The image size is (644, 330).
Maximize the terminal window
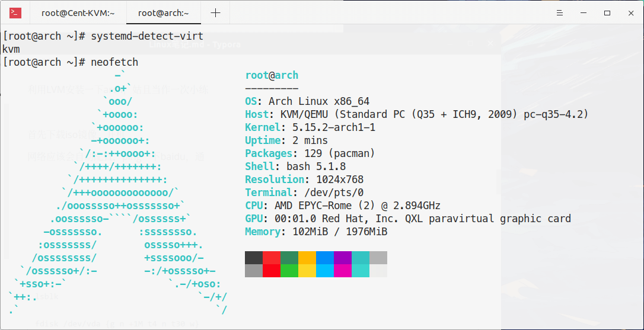tap(607, 13)
